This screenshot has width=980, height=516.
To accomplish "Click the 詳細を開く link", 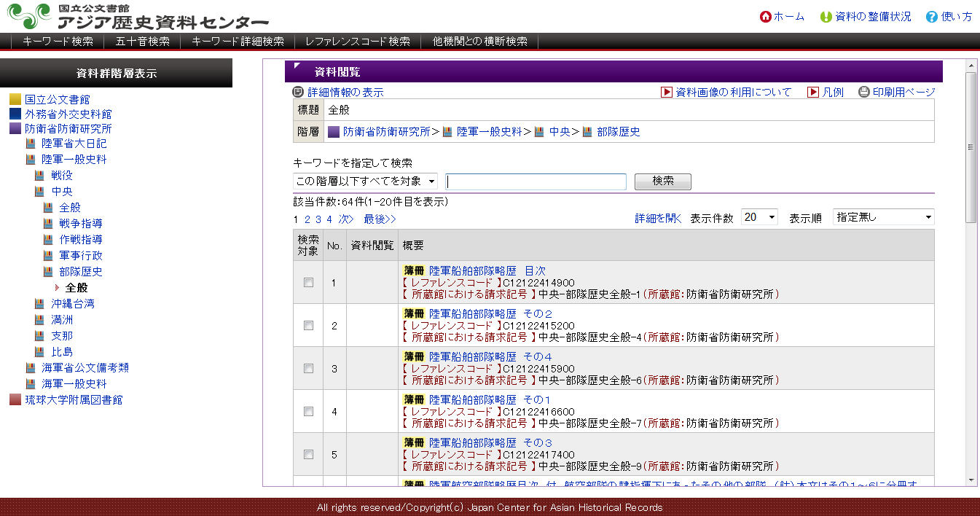I will tap(658, 218).
